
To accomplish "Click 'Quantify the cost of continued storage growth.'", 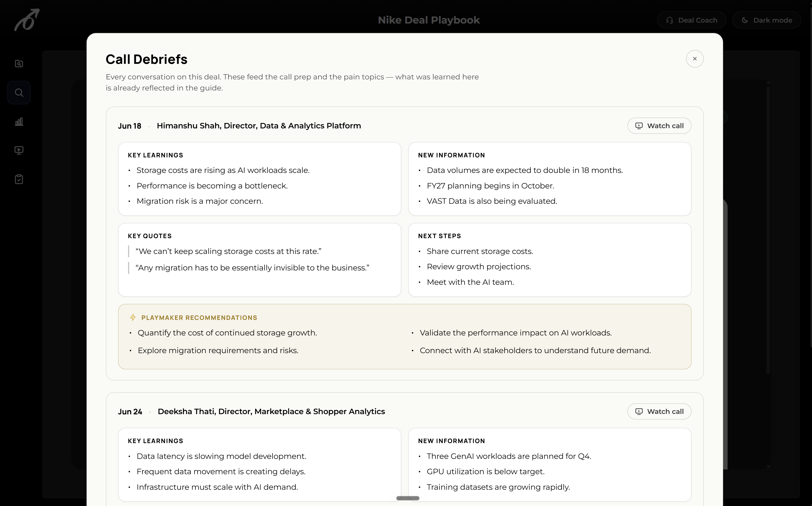I will [x=227, y=333].
